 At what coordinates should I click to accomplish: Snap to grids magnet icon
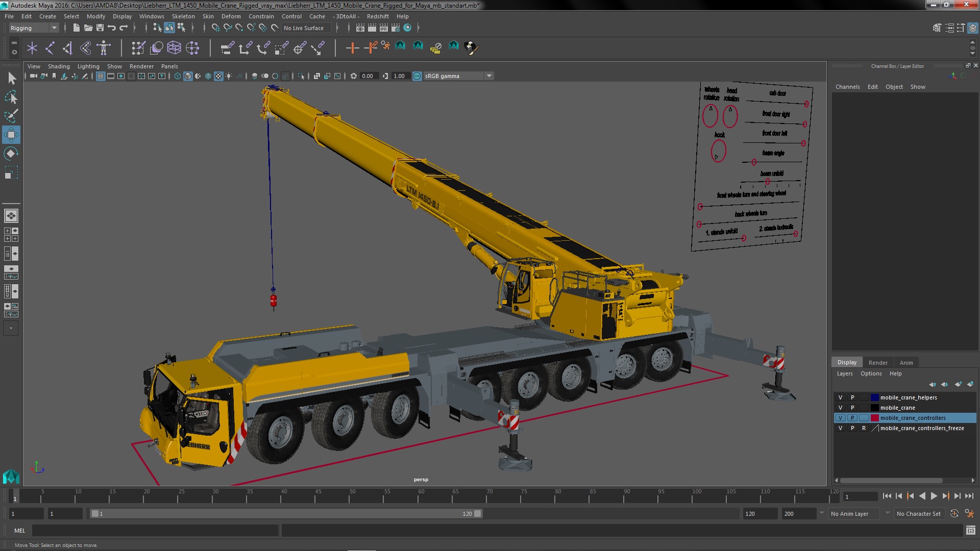point(216,28)
